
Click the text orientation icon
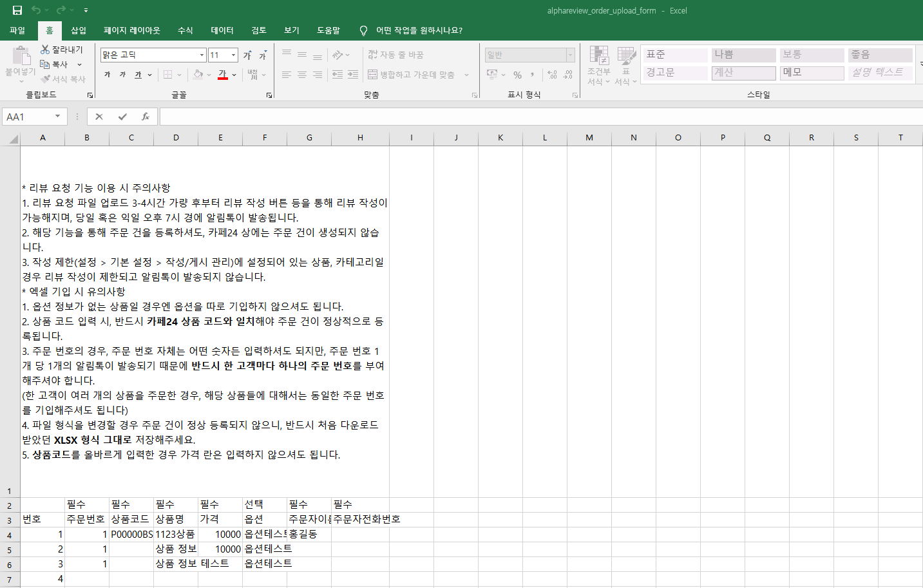tap(338, 55)
